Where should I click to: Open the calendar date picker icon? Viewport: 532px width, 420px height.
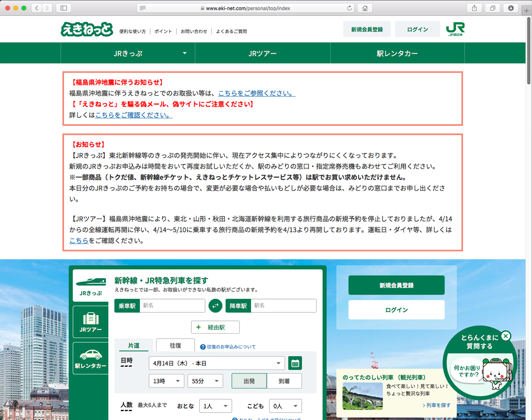(x=295, y=363)
